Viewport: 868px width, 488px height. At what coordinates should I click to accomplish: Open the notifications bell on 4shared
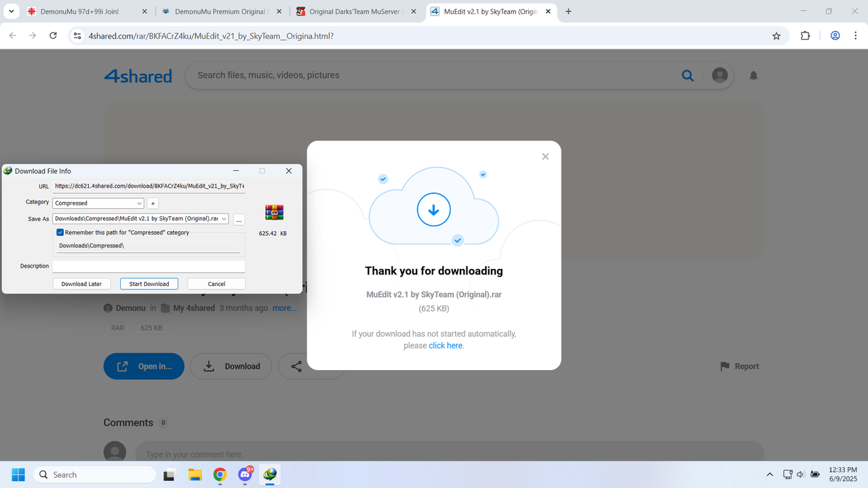pos(753,75)
